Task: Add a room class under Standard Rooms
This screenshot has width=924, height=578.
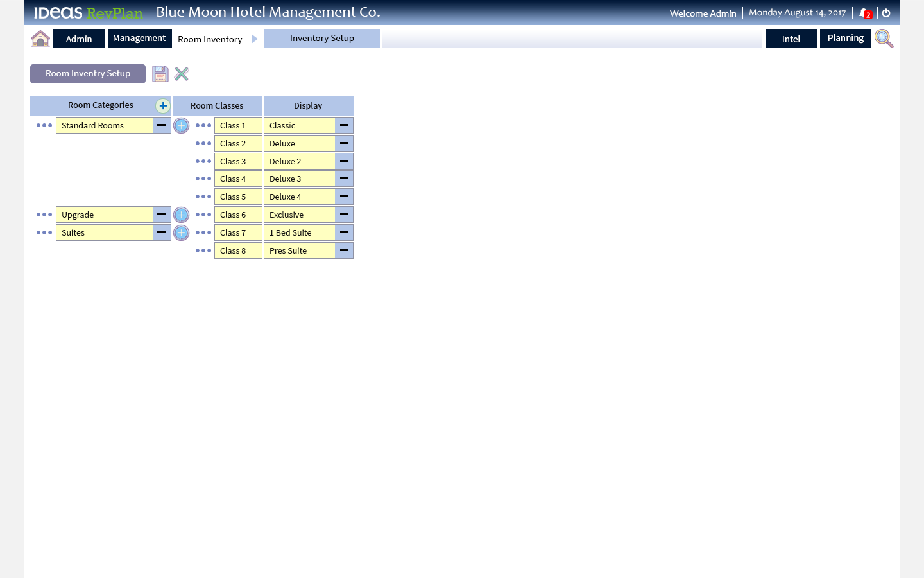Action: tap(181, 125)
